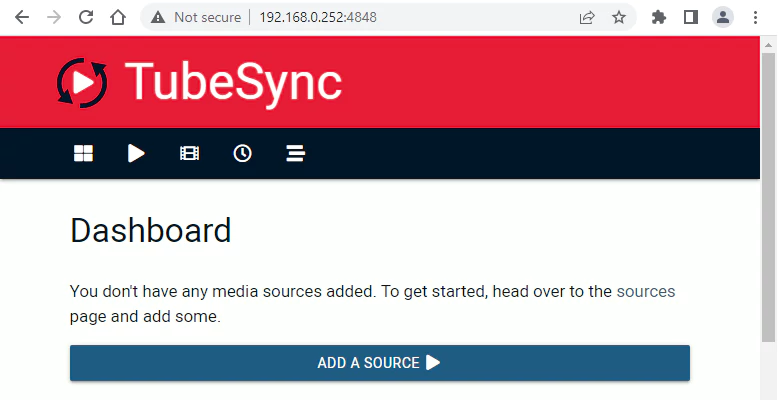Reload the current page
Image resolution: width=778 pixels, height=400 pixels.
click(x=86, y=17)
